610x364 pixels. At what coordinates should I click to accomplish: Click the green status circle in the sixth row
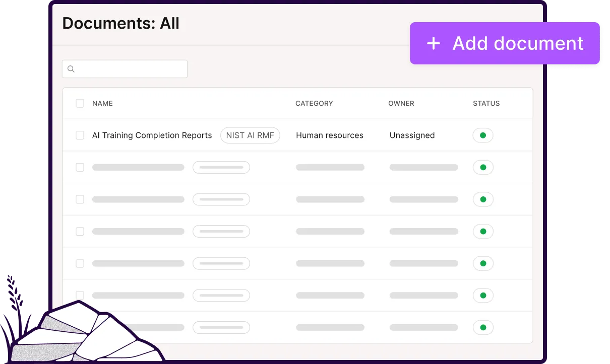point(483,295)
